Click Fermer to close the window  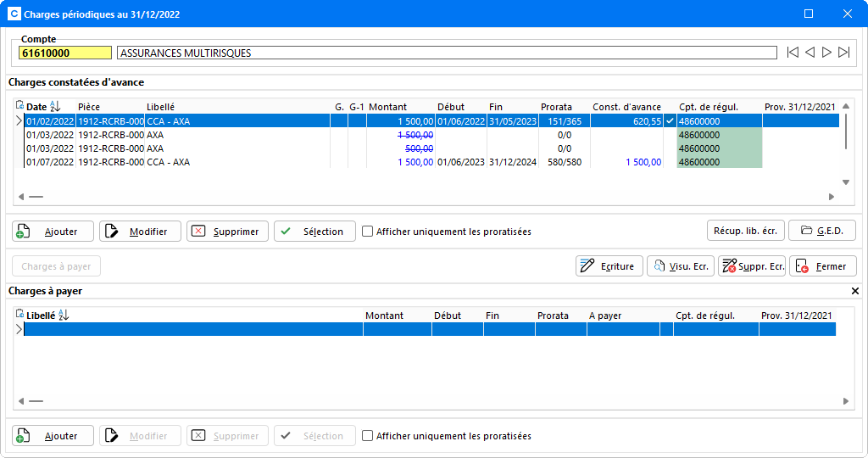click(x=822, y=266)
